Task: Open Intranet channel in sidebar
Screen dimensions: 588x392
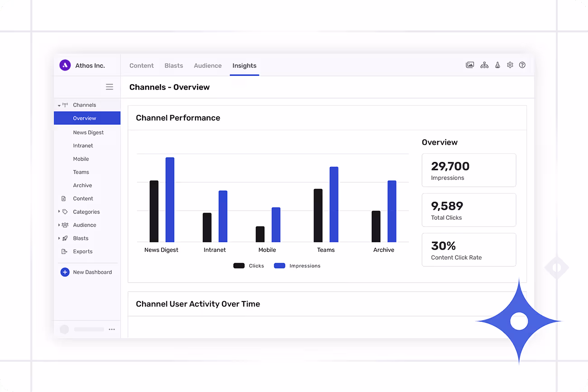Action: pos(83,146)
